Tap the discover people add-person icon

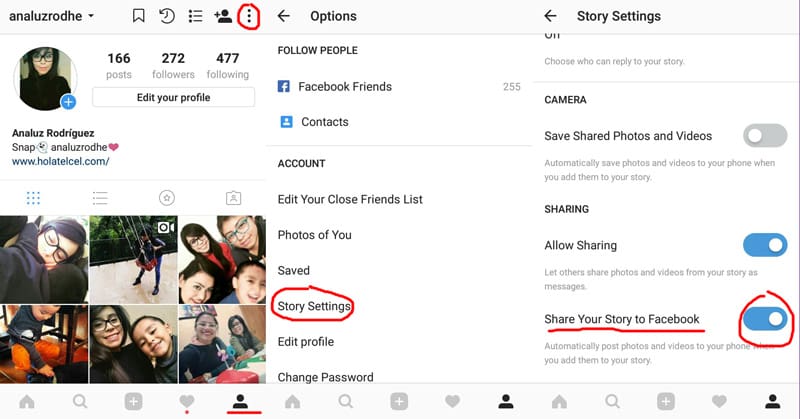click(223, 16)
